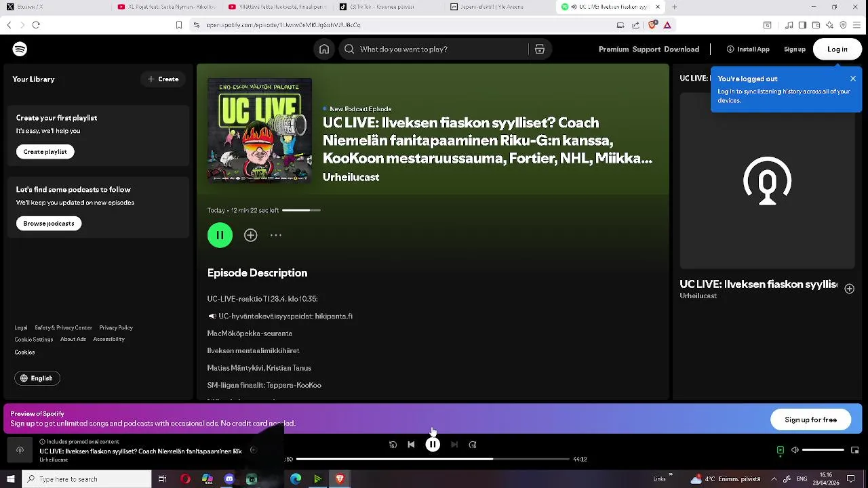Open Privacy Policy link
The image size is (868, 488).
[x=116, y=327]
